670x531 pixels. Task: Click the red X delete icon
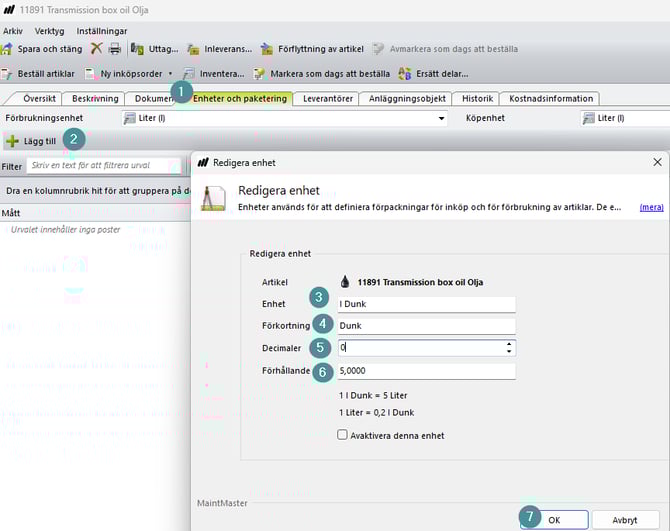tap(96, 48)
